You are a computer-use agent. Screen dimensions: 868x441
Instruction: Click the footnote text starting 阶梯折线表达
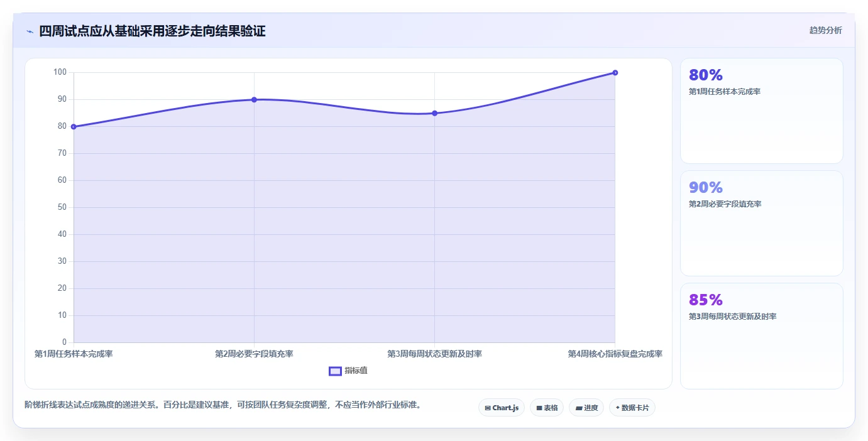[x=222, y=405]
